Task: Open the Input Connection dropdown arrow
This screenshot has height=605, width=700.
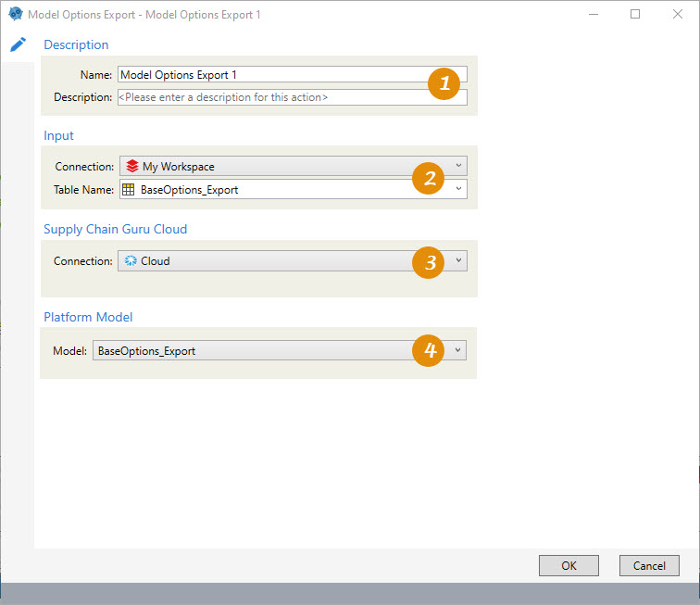Action: click(458, 166)
